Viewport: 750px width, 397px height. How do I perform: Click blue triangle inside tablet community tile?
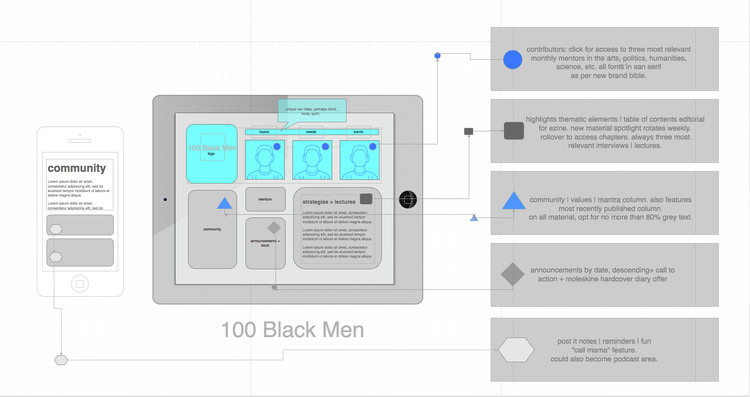click(224, 203)
